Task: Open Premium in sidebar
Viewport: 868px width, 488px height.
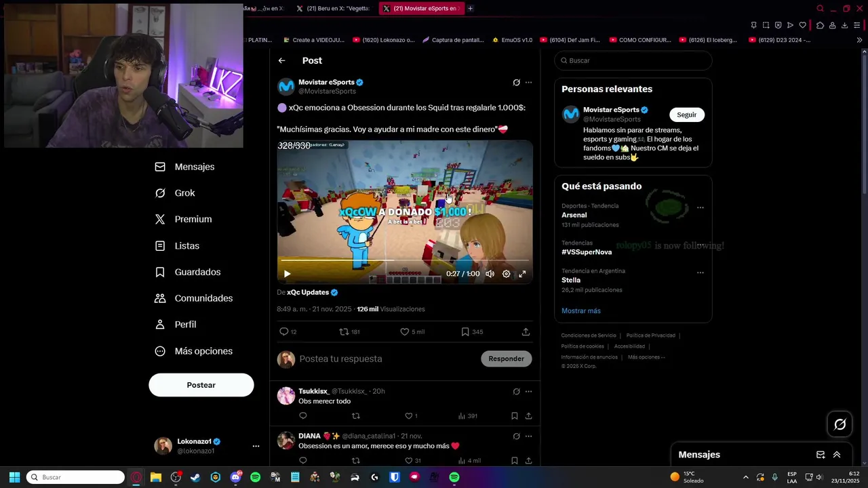Action: click(x=183, y=220)
